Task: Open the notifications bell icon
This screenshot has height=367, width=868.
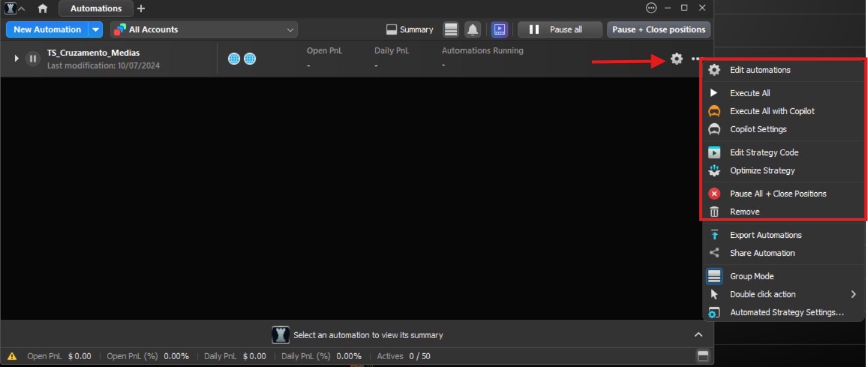Action: 473,29
